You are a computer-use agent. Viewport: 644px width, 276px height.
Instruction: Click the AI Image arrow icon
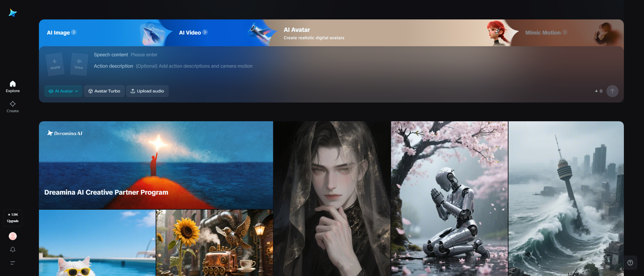[x=74, y=32]
